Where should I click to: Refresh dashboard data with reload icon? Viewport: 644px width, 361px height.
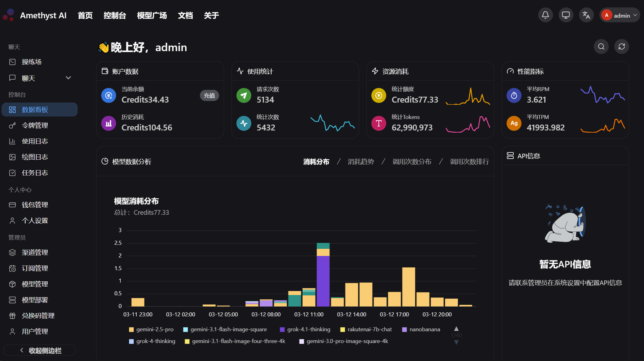coord(621,46)
